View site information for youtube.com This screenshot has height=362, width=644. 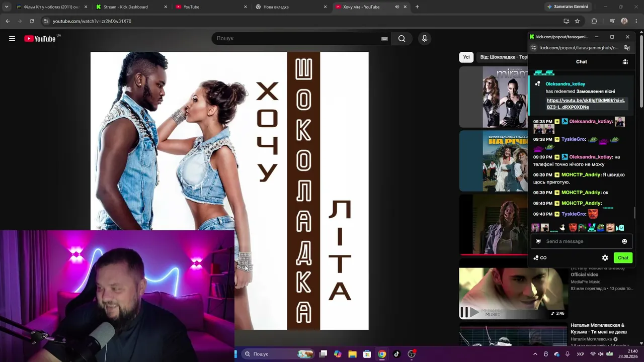point(46,21)
